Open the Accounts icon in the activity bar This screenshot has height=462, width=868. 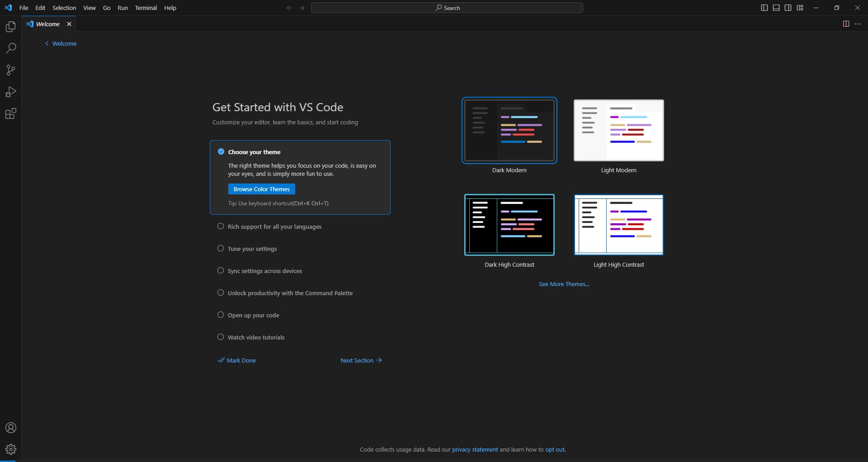coord(10,428)
